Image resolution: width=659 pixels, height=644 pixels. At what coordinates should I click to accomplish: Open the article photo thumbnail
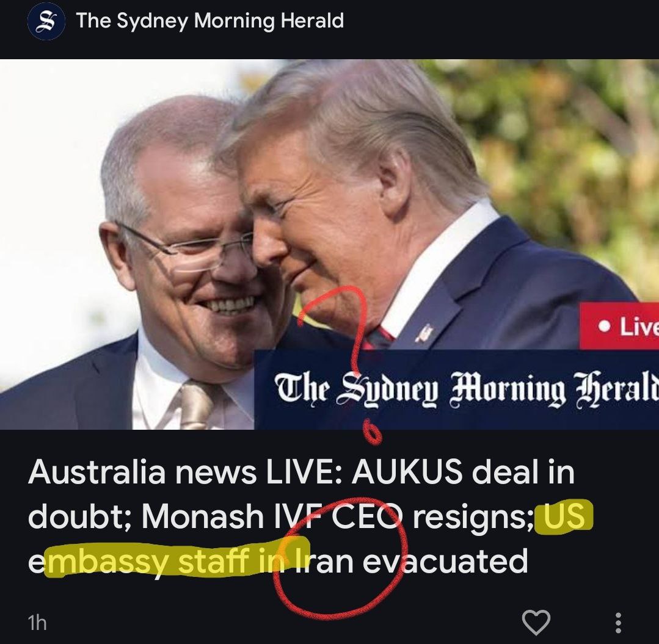tap(330, 244)
